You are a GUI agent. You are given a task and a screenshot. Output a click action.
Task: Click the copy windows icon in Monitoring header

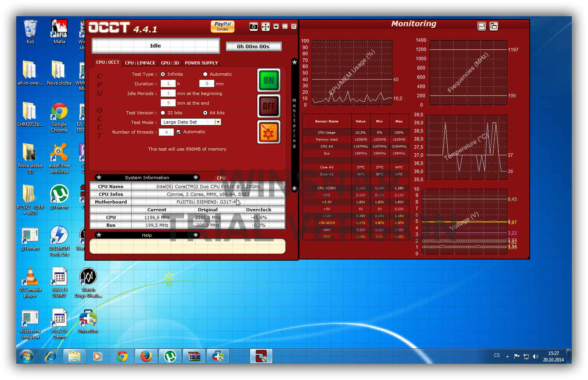click(493, 26)
